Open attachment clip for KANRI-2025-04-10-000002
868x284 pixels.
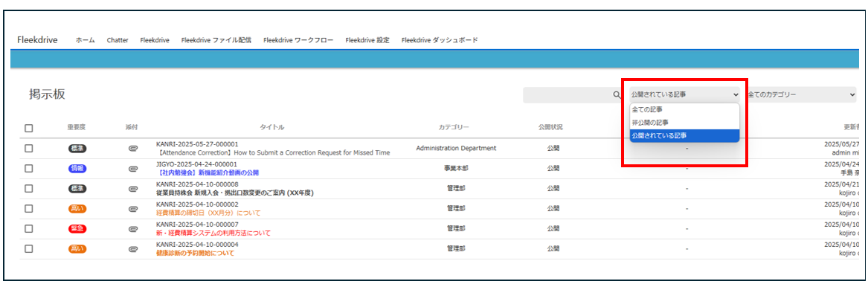click(132, 209)
